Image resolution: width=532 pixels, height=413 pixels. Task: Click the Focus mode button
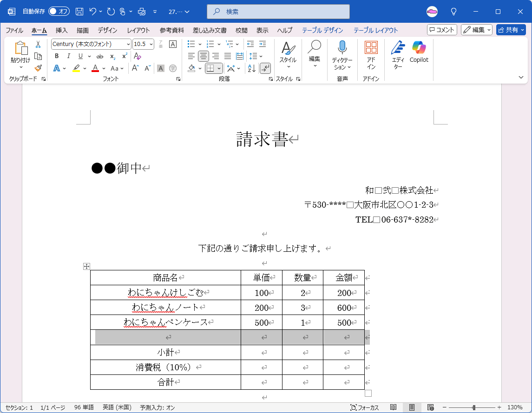[x=364, y=407]
